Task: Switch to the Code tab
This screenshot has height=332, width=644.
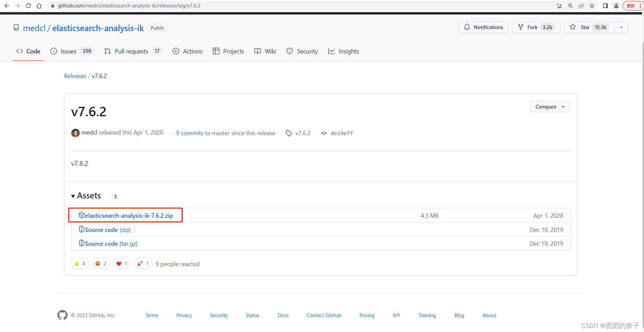Action: click(x=28, y=51)
